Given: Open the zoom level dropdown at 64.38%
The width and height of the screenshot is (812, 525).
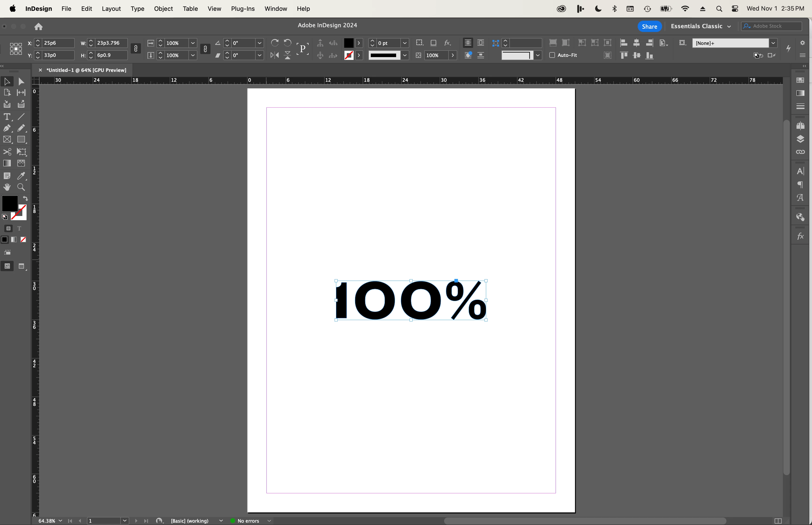Looking at the screenshot, I should point(60,521).
